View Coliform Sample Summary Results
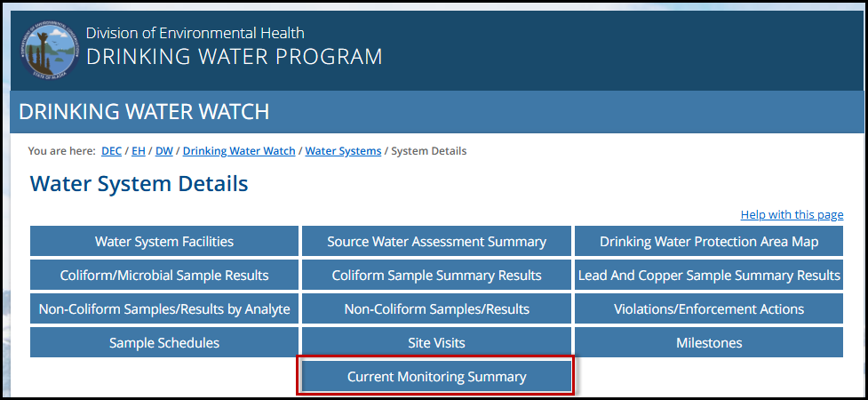This screenshot has height=400, width=868. tap(436, 276)
